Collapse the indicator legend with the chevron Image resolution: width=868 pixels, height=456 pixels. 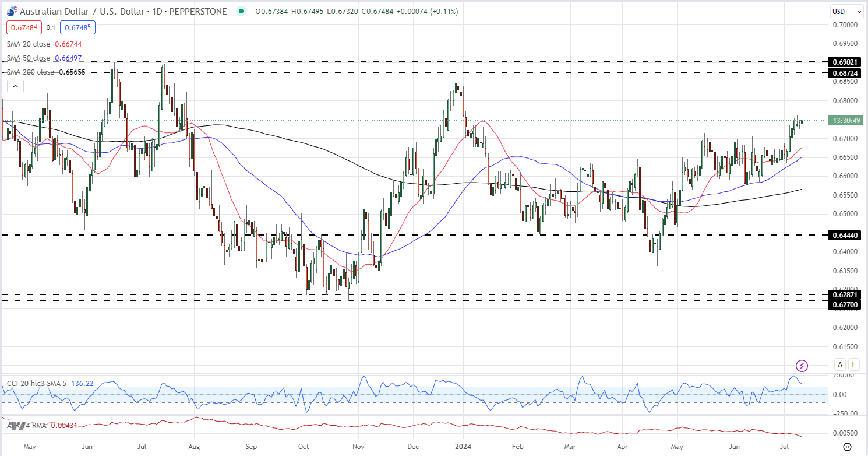tap(15, 86)
